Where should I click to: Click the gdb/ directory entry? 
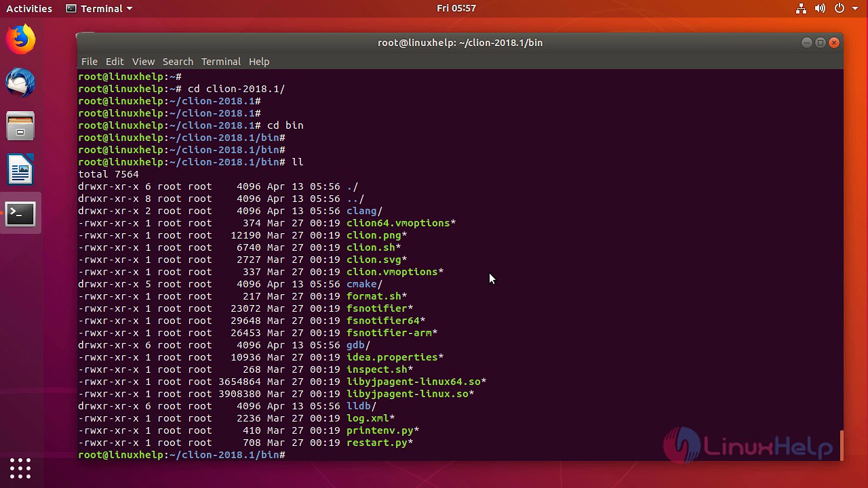[359, 345]
